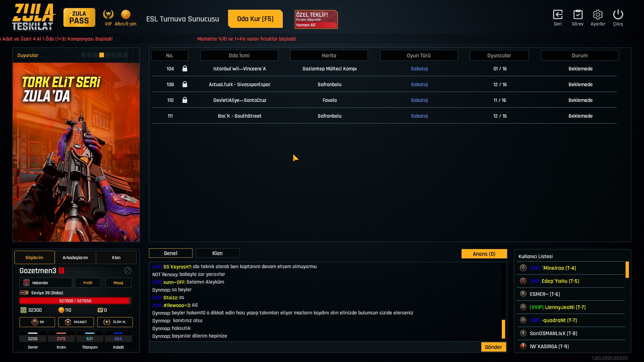Sort rooms by Oda İsmi header
Screen dimensions: 644x362
(x=239, y=55)
